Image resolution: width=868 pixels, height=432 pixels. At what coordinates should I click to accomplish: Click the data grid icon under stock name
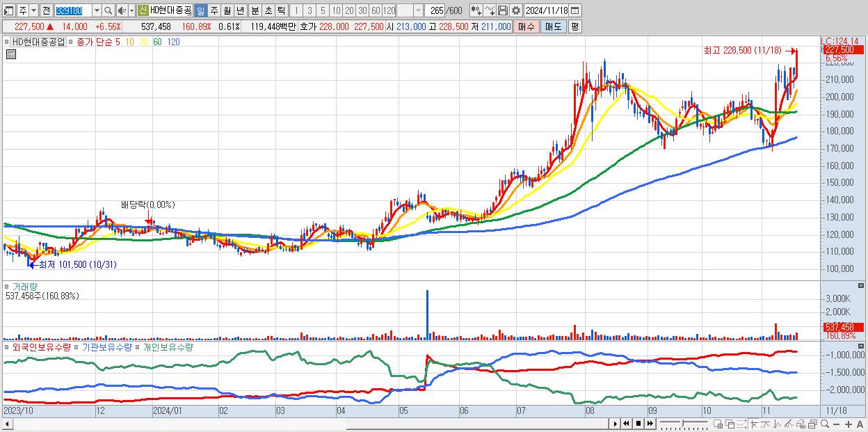pos(11,54)
